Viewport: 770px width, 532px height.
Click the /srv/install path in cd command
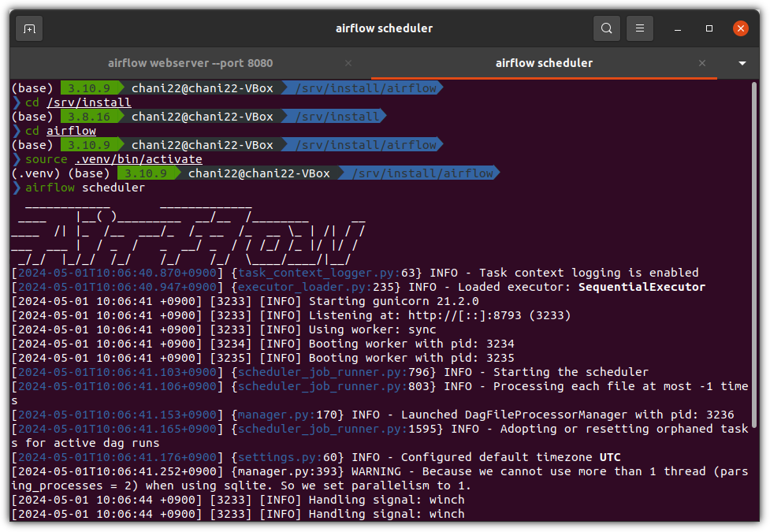tap(89, 102)
